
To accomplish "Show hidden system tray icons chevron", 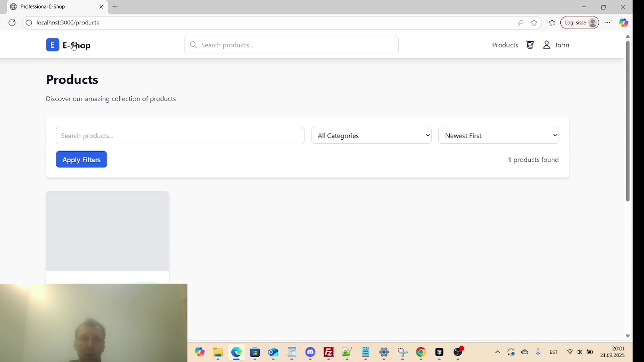I will point(498,352).
